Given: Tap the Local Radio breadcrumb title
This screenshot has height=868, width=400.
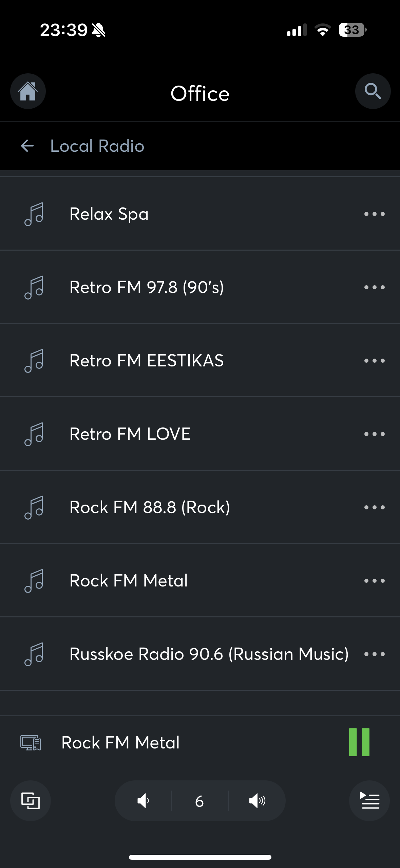Looking at the screenshot, I should click(97, 146).
